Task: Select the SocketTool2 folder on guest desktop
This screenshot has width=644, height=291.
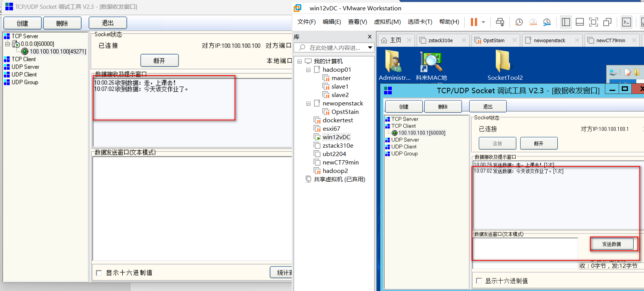Action: tap(505, 65)
